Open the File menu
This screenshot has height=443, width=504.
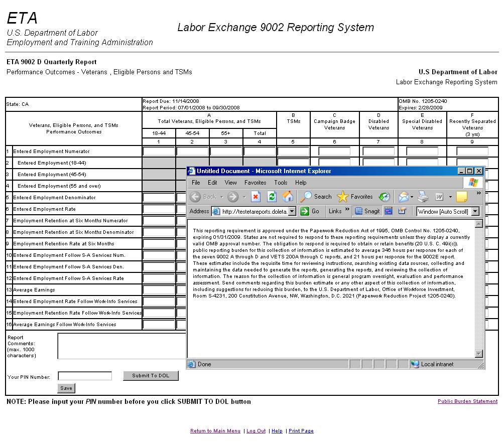click(196, 183)
